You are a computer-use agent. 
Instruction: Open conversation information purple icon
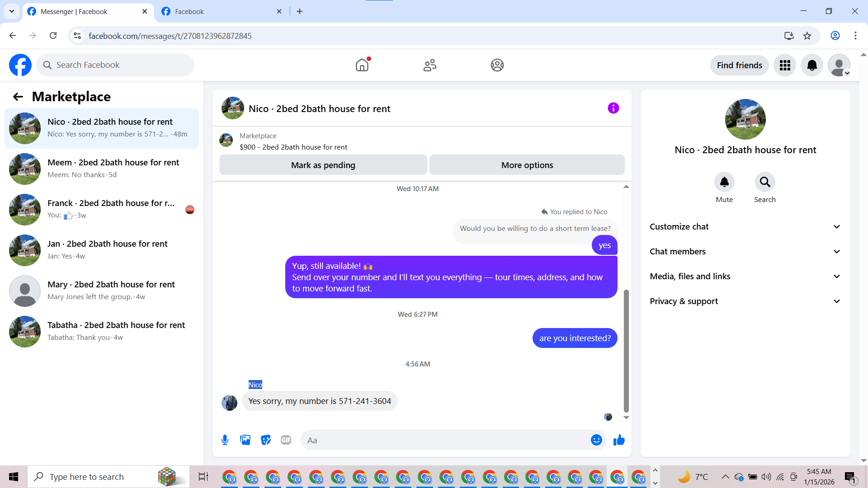613,108
